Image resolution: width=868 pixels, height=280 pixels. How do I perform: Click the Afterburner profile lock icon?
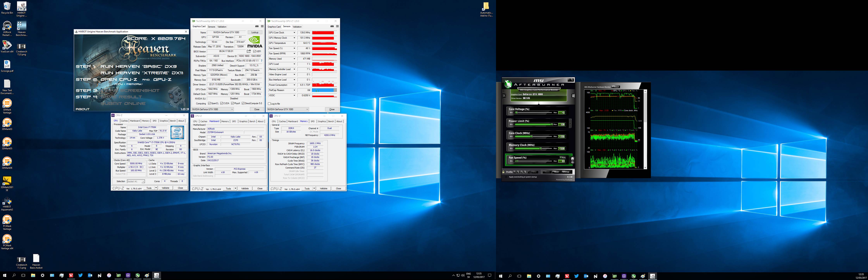pyautogui.click(x=503, y=172)
